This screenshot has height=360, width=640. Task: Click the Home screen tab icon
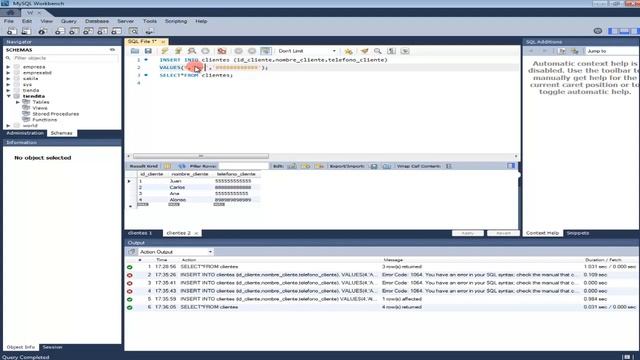pyautogui.click(x=10, y=13)
